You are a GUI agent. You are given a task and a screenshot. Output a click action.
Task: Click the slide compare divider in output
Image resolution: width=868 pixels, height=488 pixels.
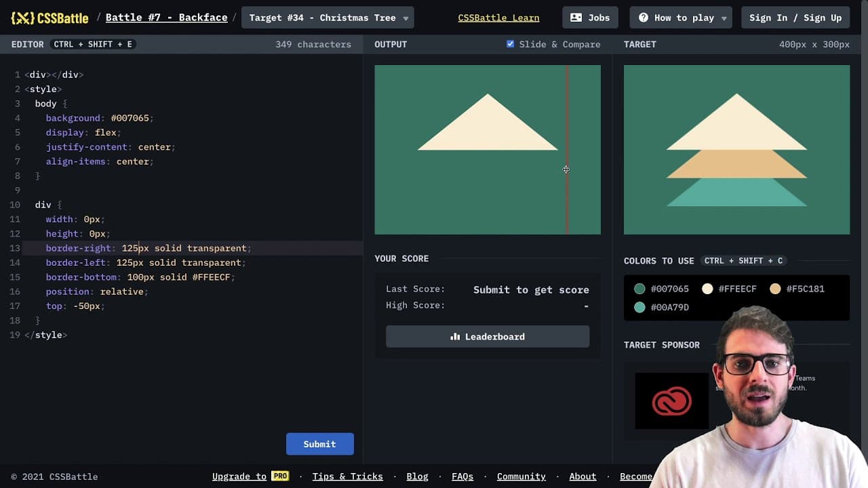(x=567, y=149)
